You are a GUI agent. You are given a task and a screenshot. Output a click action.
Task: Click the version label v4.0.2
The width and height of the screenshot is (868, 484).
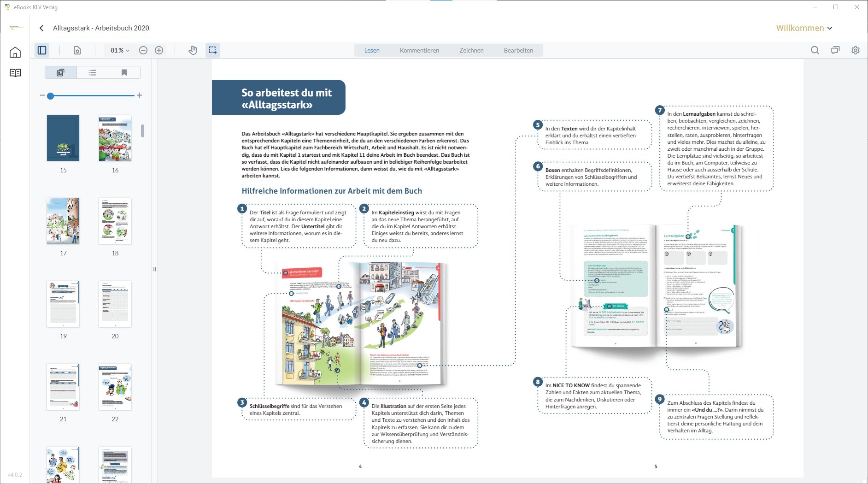(x=15, y=475)
